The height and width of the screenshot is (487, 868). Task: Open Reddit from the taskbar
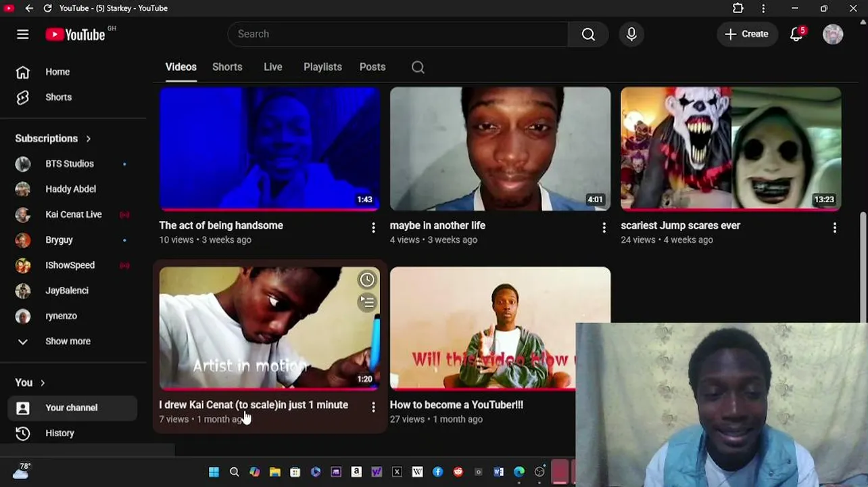(x=458, y=472)
